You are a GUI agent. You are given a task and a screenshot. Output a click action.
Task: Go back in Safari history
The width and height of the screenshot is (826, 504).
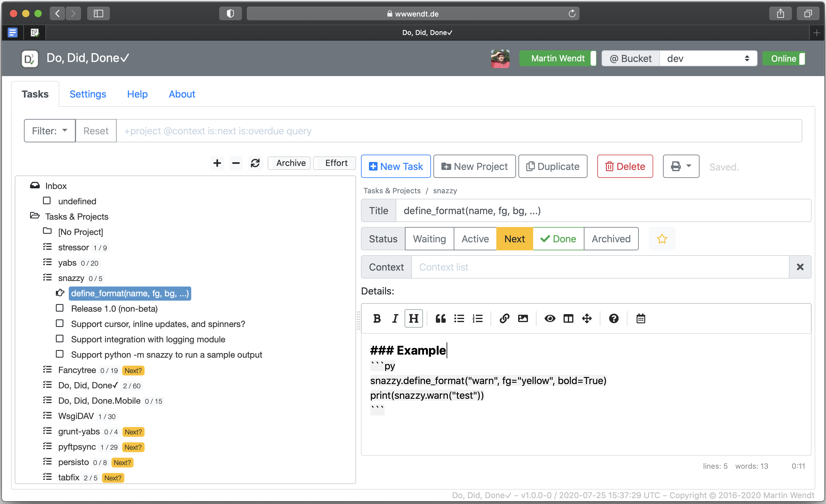[x=57, y=13]
